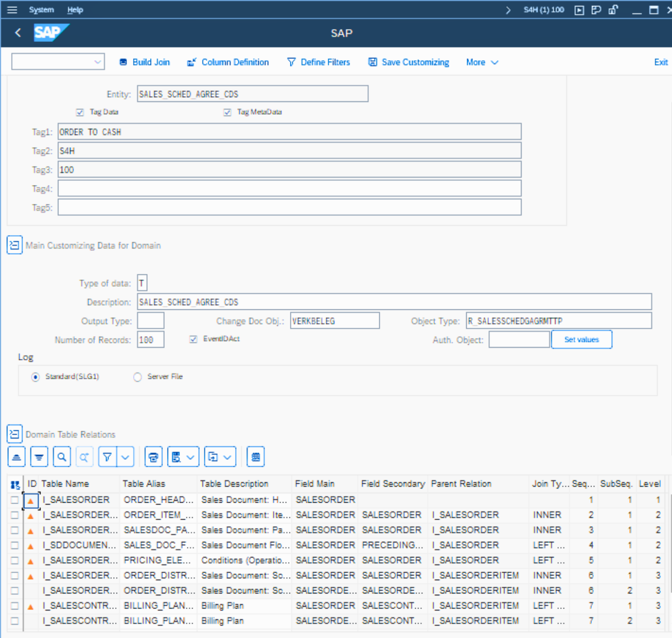Open the filter options dropdown arrow
Screen dimensions: 672x638
tap(125, 457)
